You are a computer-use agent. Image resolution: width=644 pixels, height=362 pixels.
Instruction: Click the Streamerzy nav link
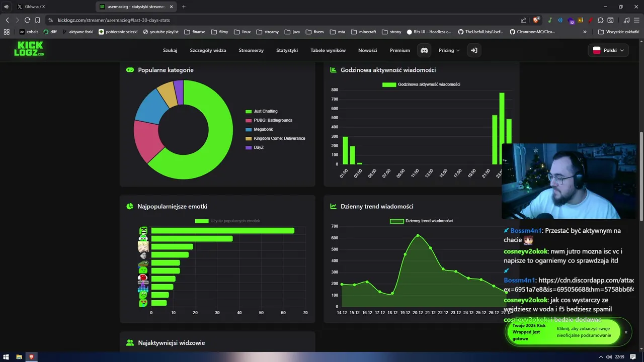tap(251, 50)
